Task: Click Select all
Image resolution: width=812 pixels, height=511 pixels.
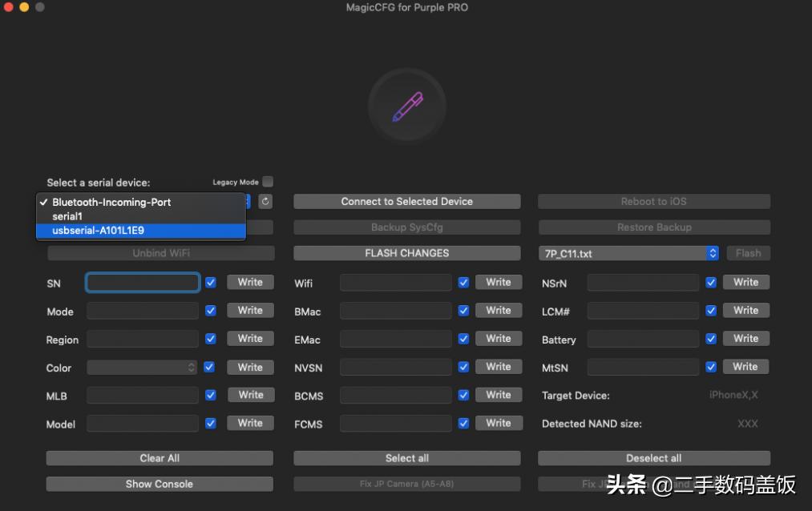Action: pyautogui.click(x=406, y=457)
